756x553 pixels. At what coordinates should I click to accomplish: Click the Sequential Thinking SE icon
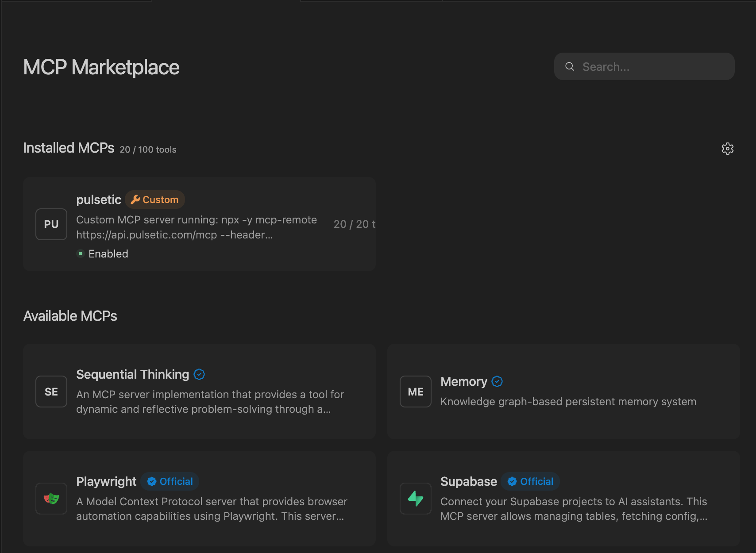(51, 392)
